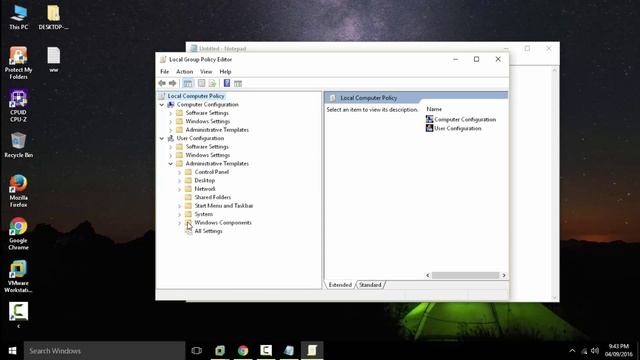The height and width of the screenshot is (360, 640).
Task: Click the volume icon in system tray
Action: 595,351
